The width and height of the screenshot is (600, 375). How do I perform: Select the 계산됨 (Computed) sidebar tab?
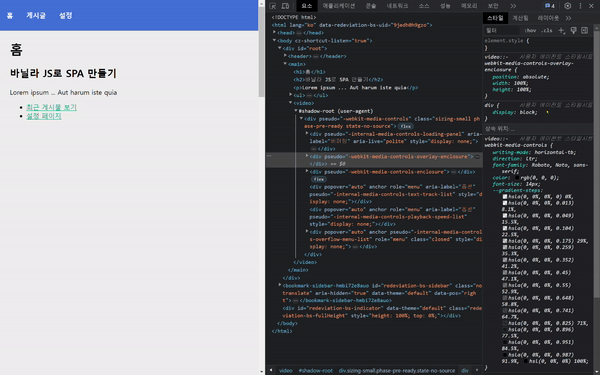[x=520, y=18]
